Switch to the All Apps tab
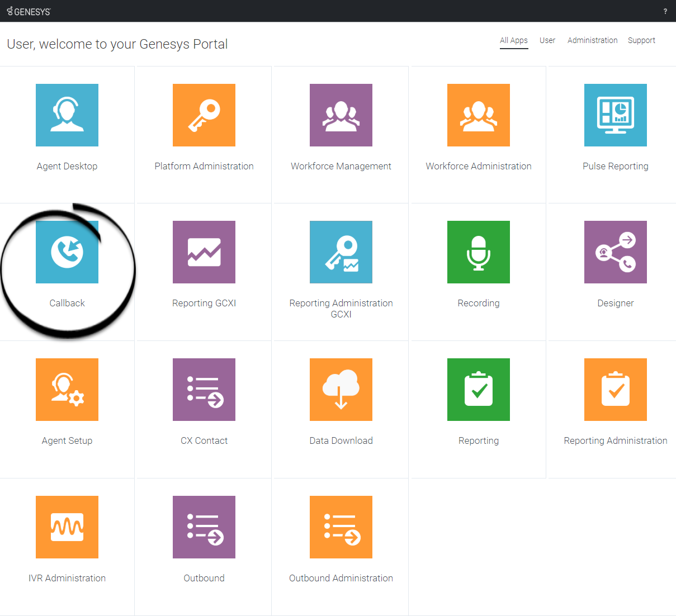 tap(514, 40)
